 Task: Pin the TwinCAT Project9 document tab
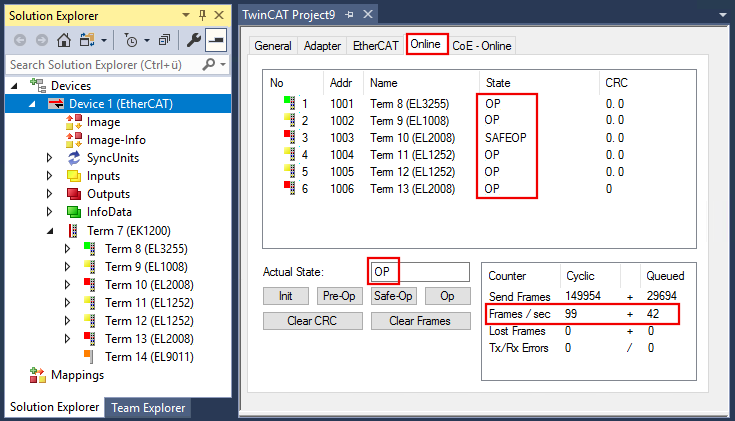349,15
